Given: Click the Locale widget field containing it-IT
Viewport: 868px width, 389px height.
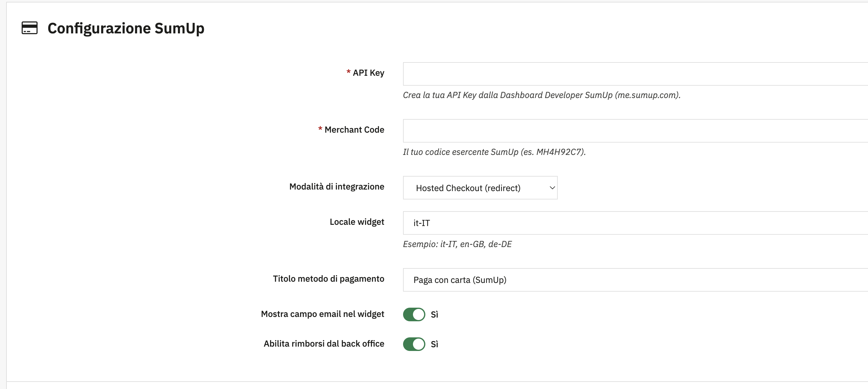Looking at the screenshot, I should click(635, 223).
